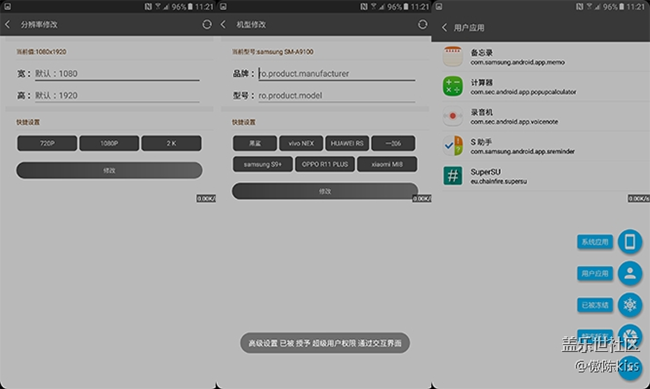Select the 1080P quick preset
This screenshot has height=389, width=650.
[x=109, y=143]
